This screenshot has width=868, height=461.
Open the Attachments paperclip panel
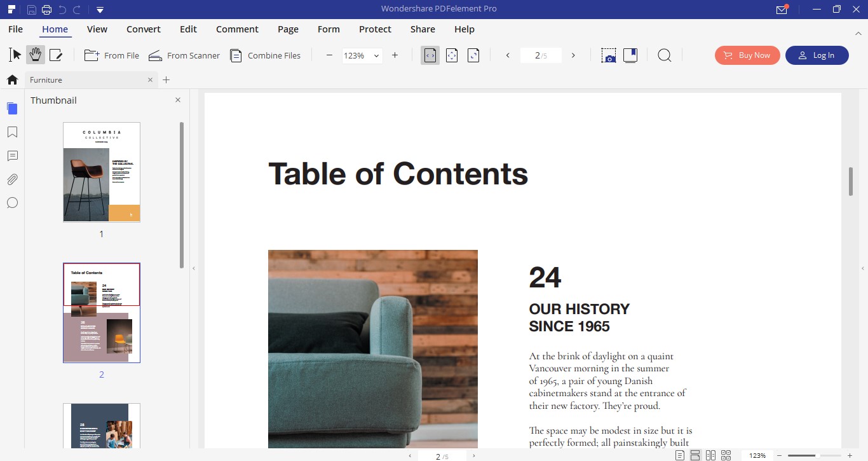tap(12, 179)
